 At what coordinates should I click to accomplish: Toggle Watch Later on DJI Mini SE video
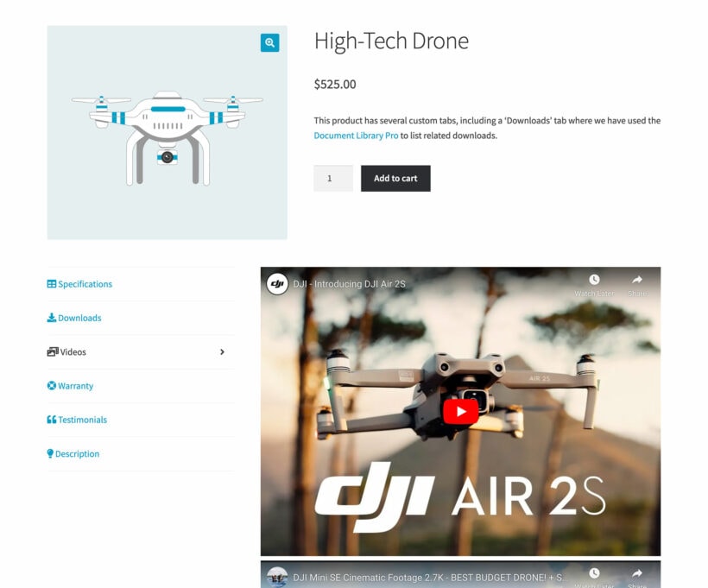tap(595, 574)
